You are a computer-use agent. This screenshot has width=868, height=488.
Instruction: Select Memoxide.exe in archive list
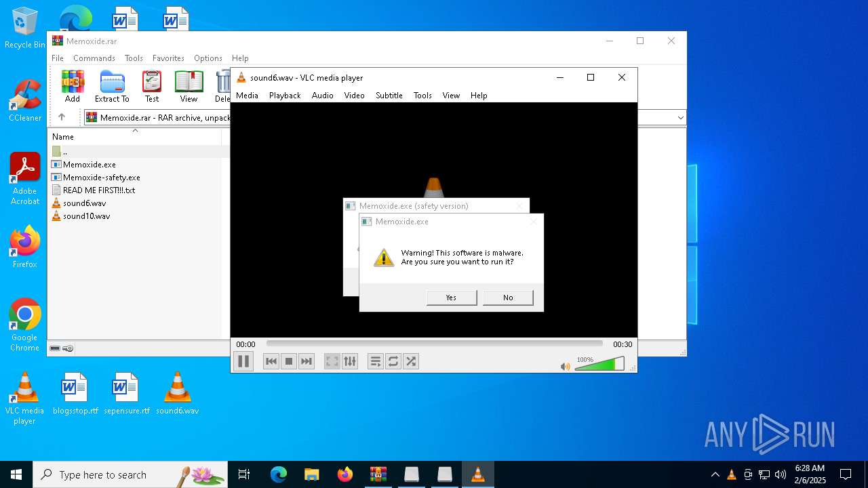89,165
